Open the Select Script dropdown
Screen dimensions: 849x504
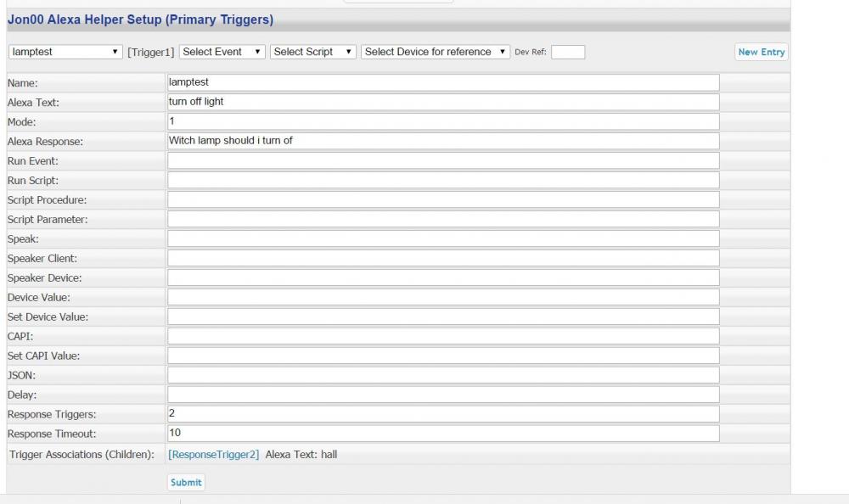click(313, 52)
